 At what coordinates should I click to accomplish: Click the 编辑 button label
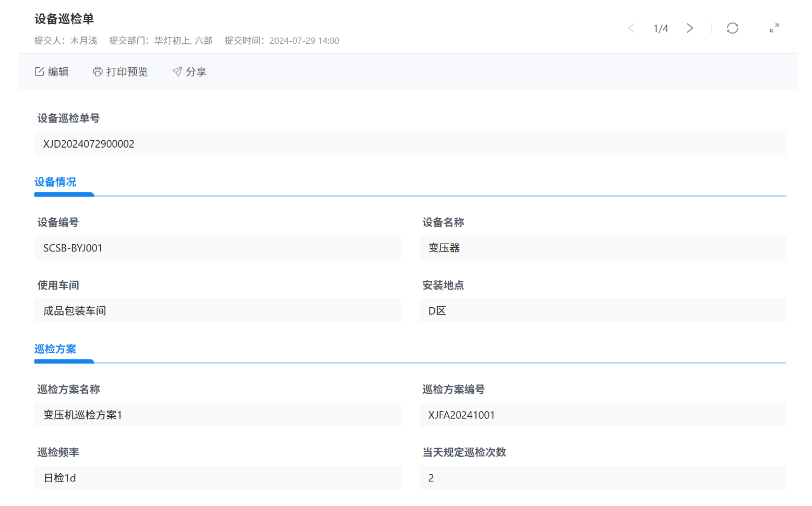(58, 72)
